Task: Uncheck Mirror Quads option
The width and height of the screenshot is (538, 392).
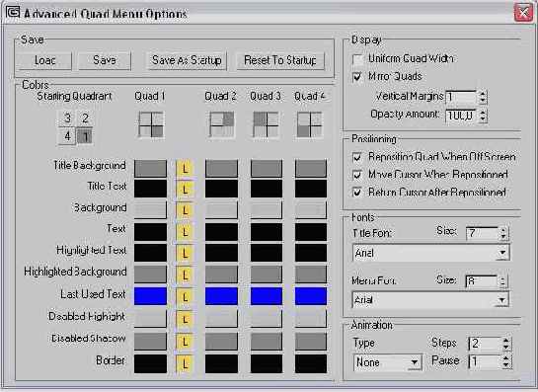Action: pos(357,77)
